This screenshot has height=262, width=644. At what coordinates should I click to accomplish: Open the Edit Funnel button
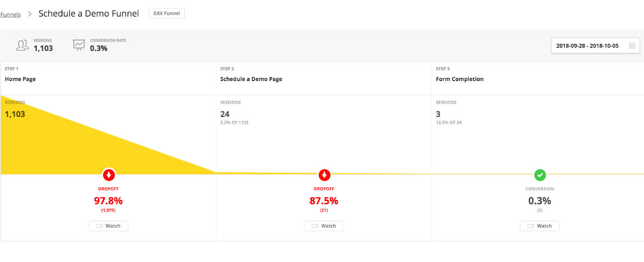click(167, 13)
